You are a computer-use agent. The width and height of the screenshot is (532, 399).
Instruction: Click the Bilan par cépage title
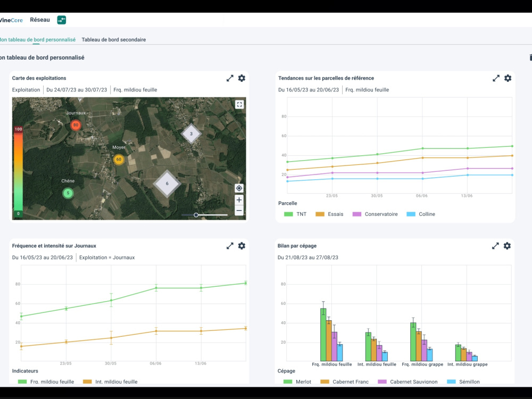[297, 246]
